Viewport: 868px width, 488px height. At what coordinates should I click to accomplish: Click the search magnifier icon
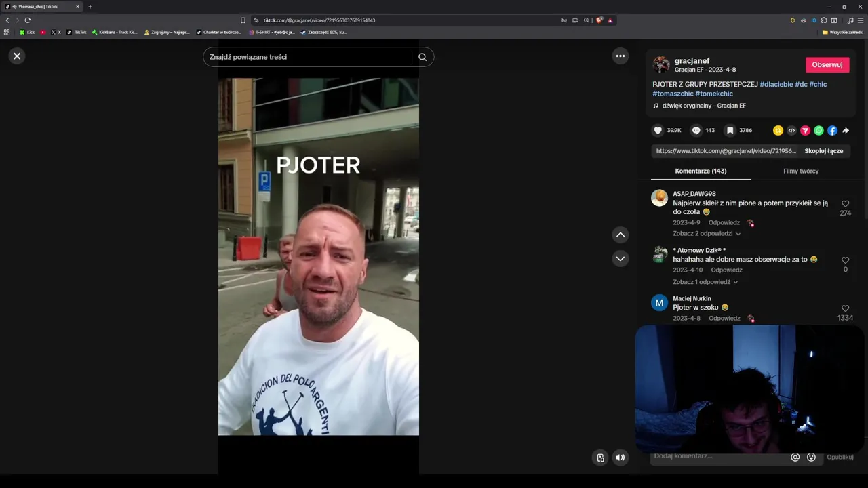(422, 57)
